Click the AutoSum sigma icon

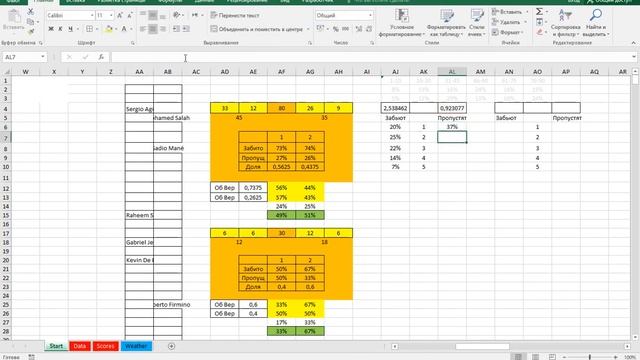540,11
